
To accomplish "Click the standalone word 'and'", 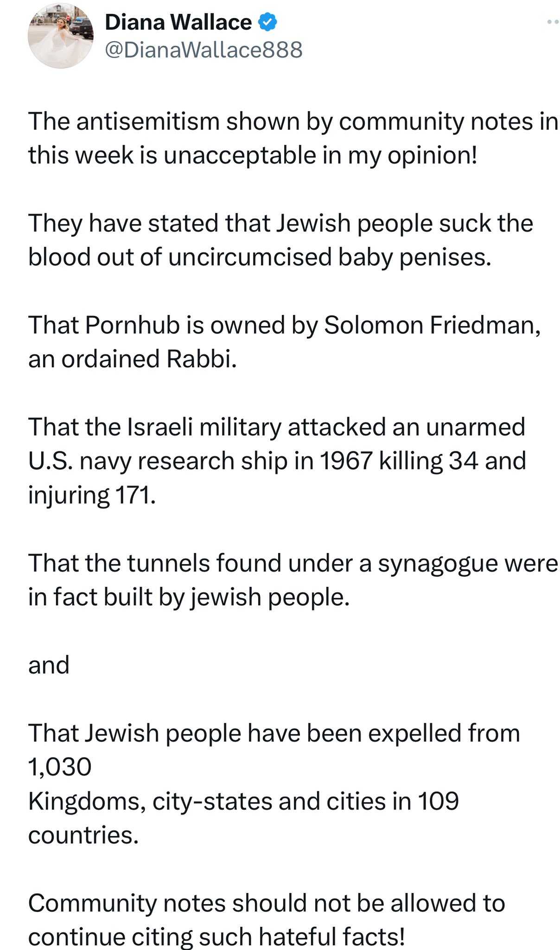I will (49, 665).
